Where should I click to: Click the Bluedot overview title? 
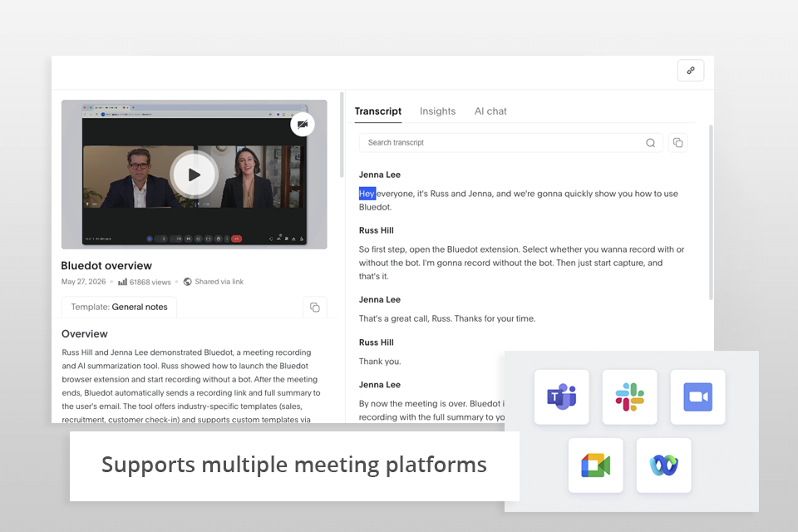point(106,266)
